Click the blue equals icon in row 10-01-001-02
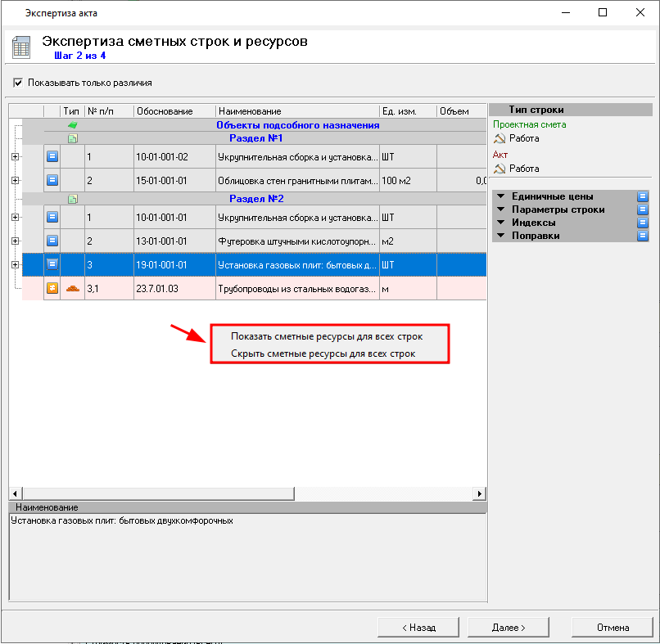660x644 pixels. tap(52, 155)
